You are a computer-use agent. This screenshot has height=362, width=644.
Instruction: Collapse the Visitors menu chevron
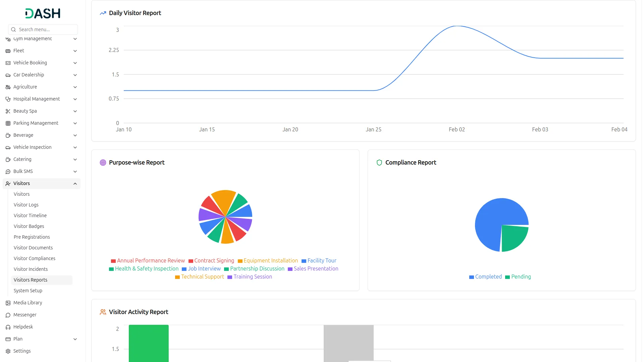tap(75, 184)
